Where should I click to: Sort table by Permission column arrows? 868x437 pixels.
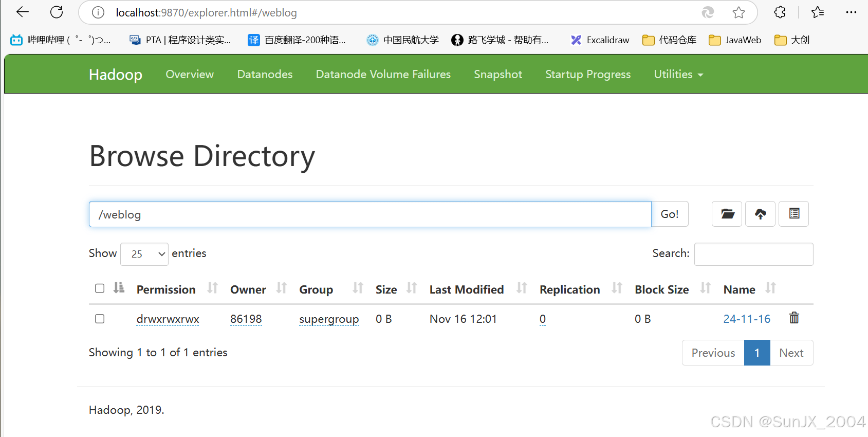click(212, 288)
